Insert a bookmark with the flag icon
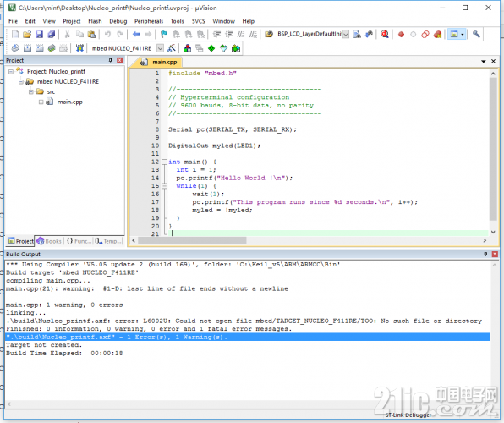This screenshot has height=423, width=504. pos(164,34)
